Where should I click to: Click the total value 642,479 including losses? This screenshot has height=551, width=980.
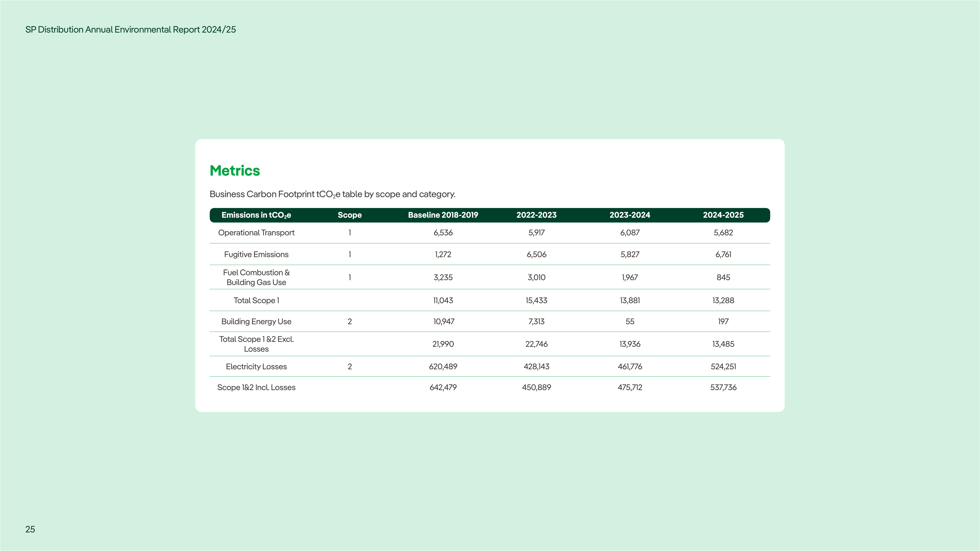pos(443,387)
